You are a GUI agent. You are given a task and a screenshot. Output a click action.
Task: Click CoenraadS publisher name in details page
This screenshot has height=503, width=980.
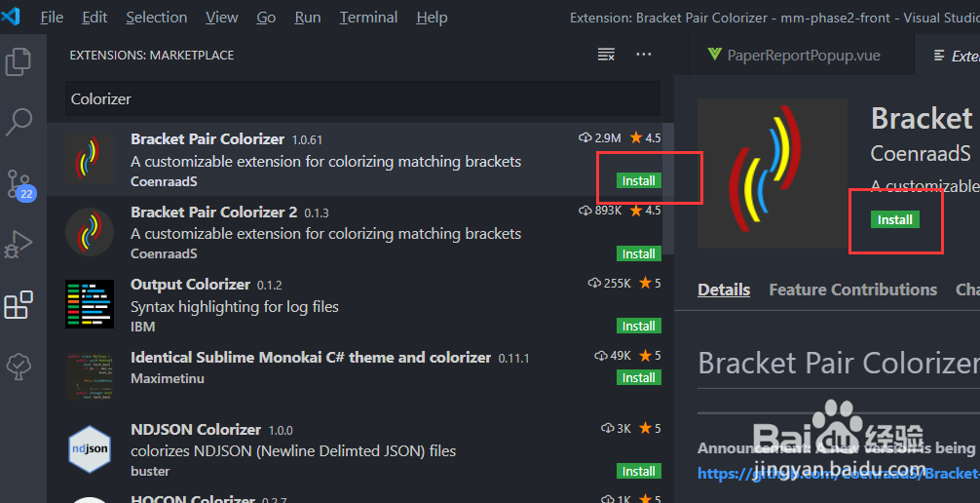(x=921, y=153)
